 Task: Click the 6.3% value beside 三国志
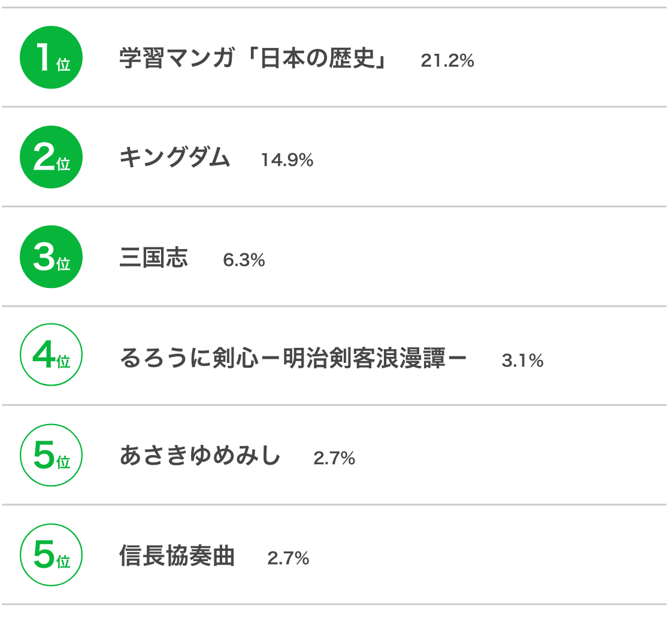(244, 260)
